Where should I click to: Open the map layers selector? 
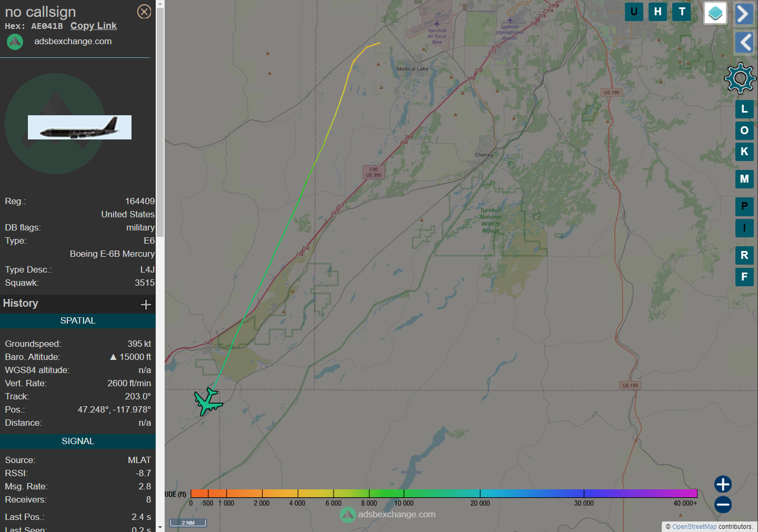point(715,13)
